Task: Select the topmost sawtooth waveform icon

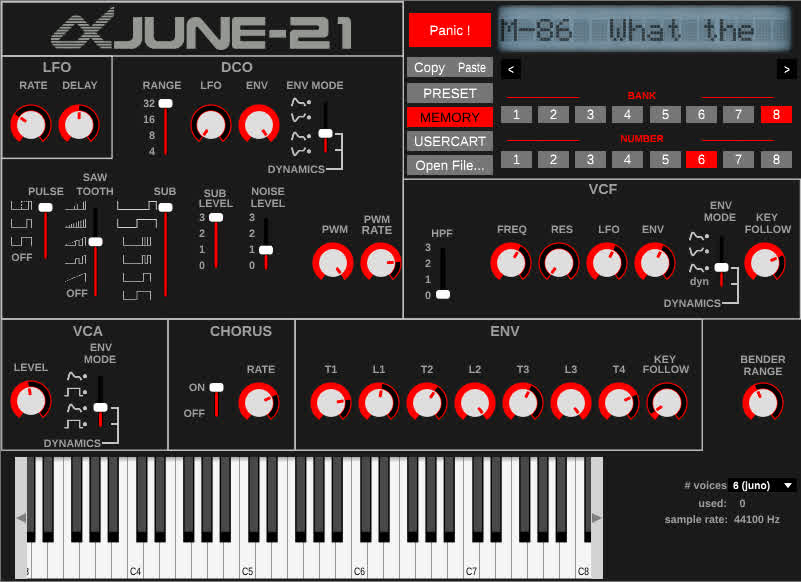Action: 76,206
